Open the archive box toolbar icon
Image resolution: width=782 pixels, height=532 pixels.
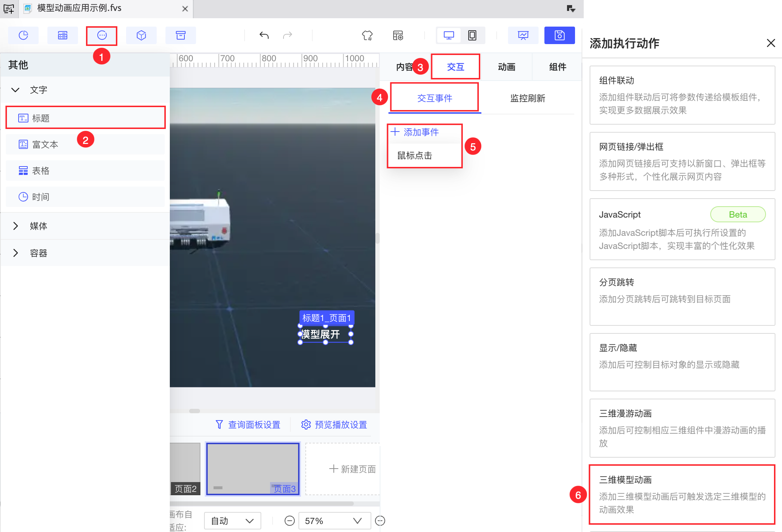pos(181,35)
